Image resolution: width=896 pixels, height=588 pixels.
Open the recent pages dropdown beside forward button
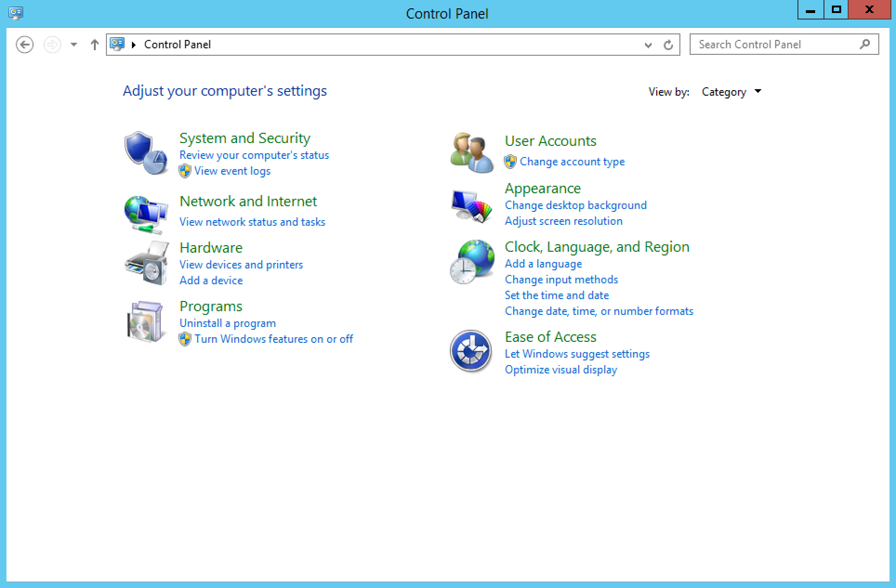pyautogui.click(x=73, y=44)
